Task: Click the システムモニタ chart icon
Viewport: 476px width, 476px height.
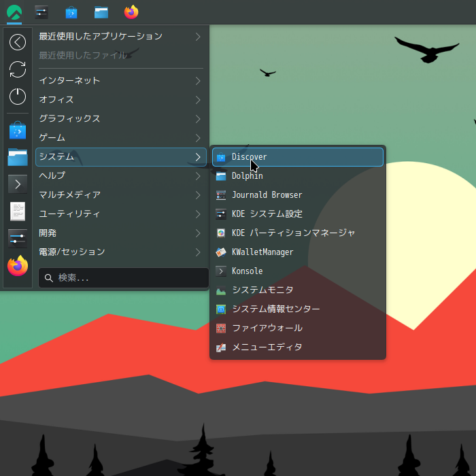Action: tap(221, 290)
